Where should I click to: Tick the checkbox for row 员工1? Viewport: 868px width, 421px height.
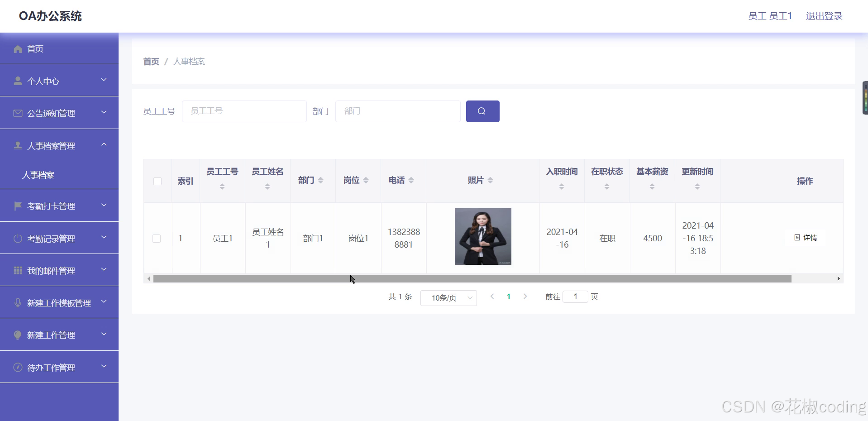[157, 239]
